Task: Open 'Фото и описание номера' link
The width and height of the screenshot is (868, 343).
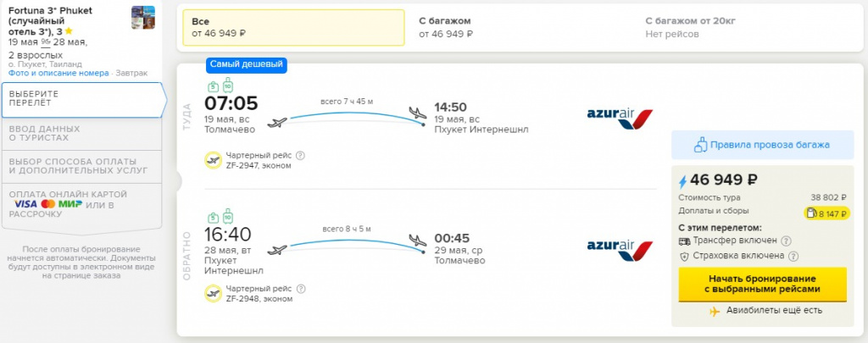Action: point(58,73)
